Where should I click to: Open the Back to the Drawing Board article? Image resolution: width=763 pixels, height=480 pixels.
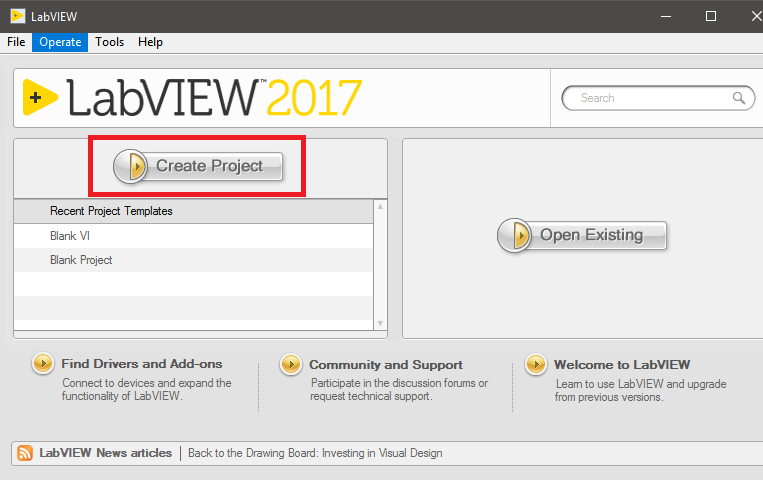[x=315, y=453]
